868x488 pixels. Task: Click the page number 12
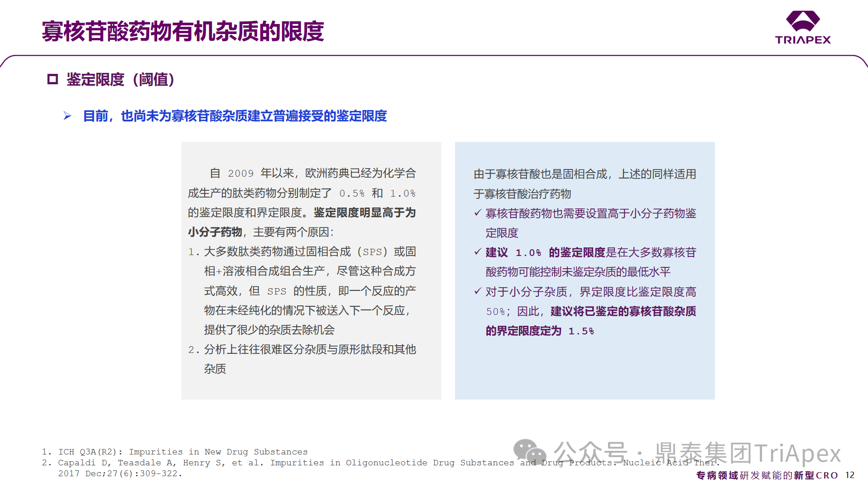[849, 475]
